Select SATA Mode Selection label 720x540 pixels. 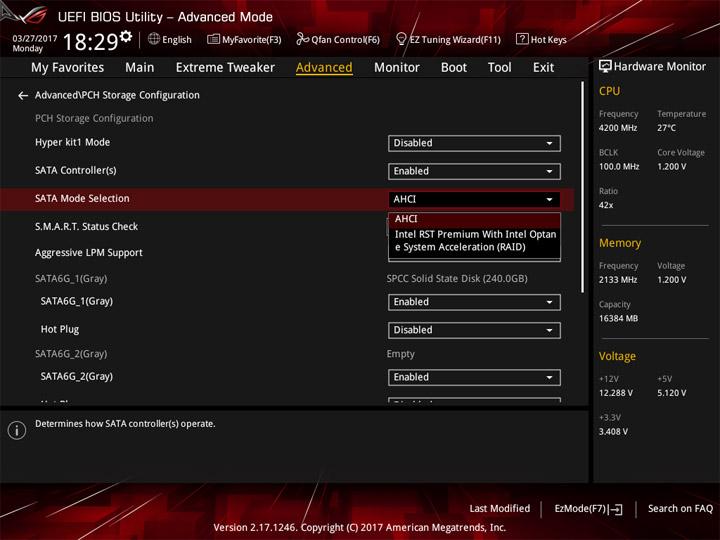pyautogui.click(x=82, y=198)
